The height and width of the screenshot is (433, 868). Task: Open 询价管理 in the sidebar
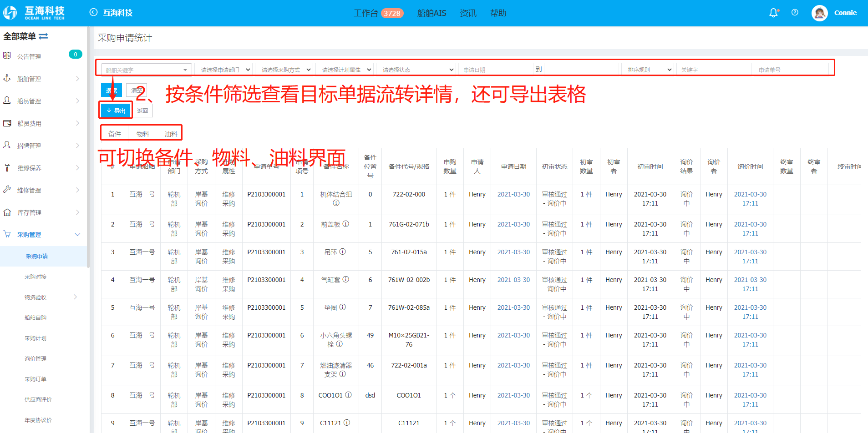[36, 358]
